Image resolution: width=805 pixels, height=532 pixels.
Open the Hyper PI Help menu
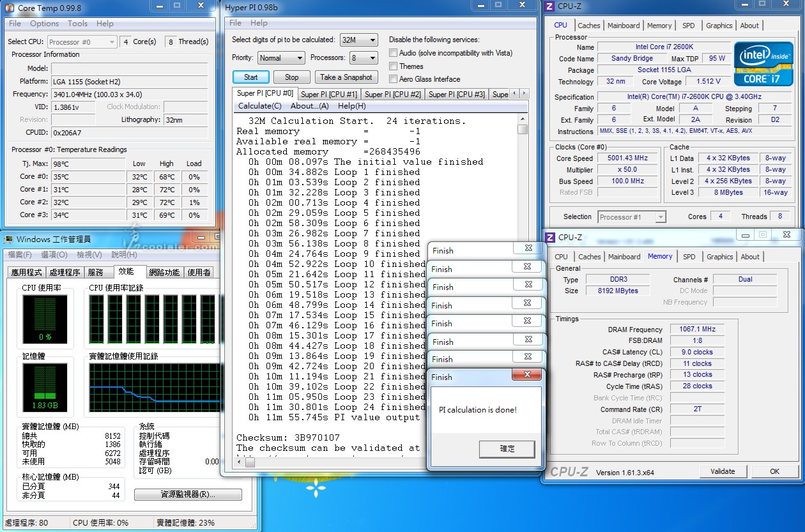pos(259,23)
